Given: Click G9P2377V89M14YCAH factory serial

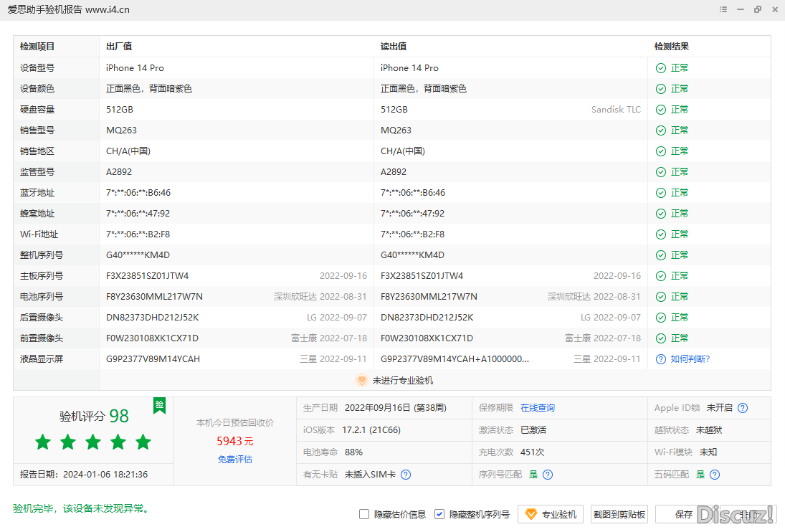Looking at the screenshot, I should pyautogui.click(x=153, y=358).
